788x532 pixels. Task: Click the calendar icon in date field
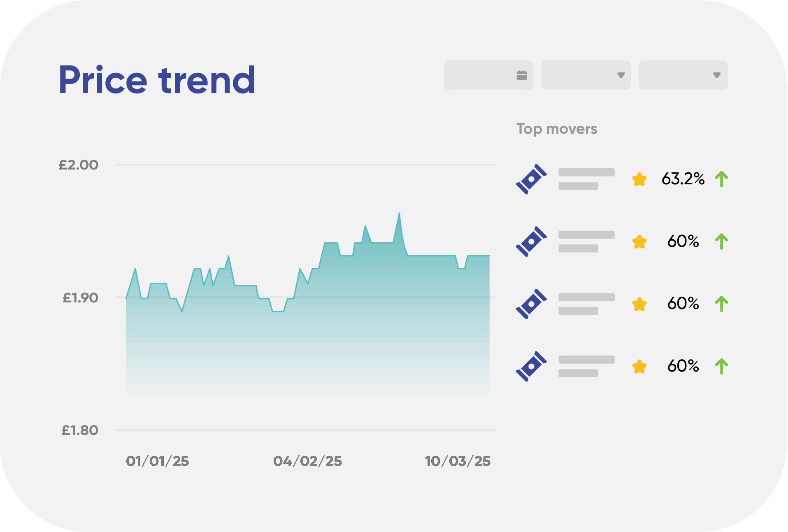tap(521, 75)
